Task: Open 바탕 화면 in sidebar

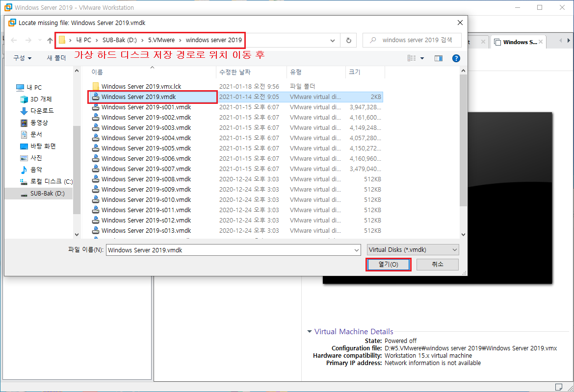Action: [x=38, y=146]
